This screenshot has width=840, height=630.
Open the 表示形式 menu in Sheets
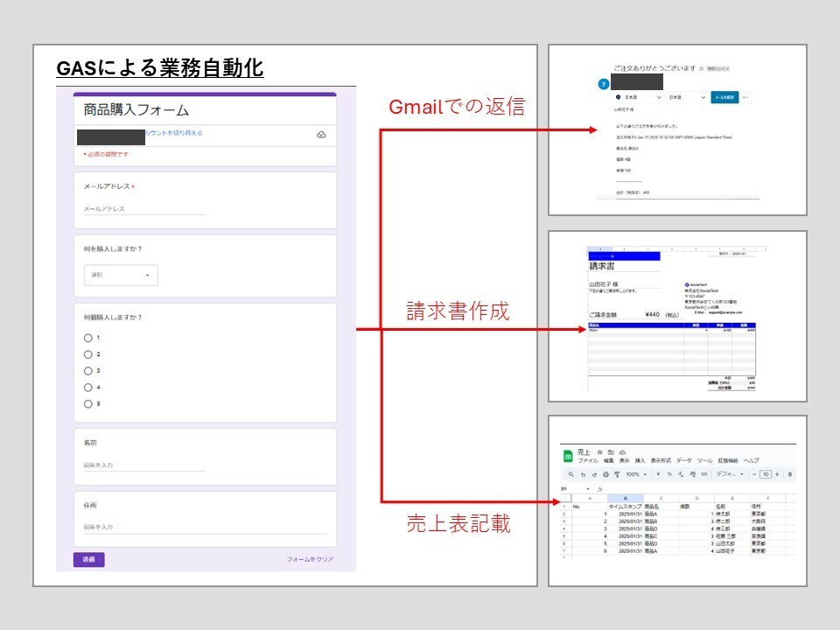click(661, 460)
